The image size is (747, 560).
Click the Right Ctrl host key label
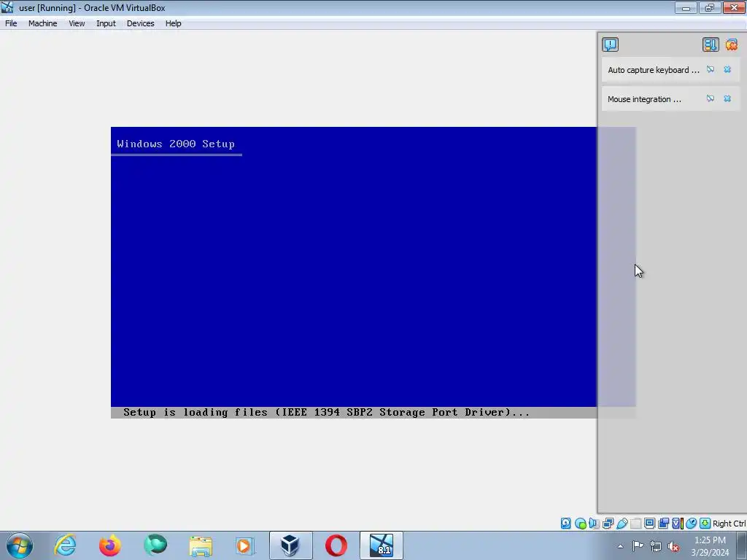click(x=729, y=524)
